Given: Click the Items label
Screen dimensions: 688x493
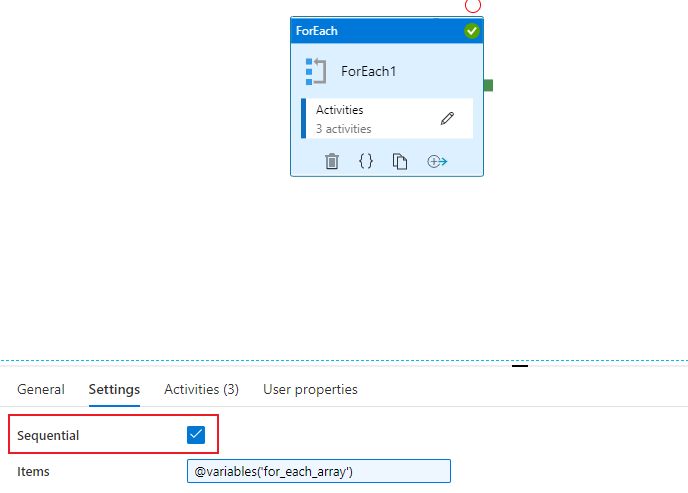Looking at the screenshot, I should point(33,472).
